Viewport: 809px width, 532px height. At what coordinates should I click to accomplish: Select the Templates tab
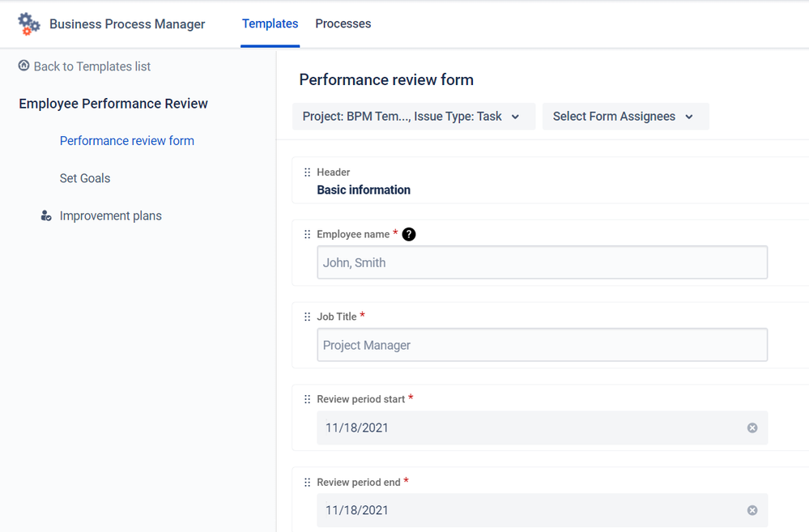270,23
